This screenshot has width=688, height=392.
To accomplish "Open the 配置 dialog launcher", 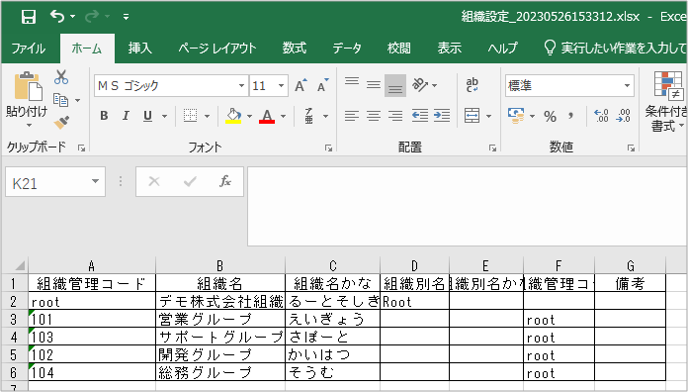I will pyautogui.click(x=492, y=148).
